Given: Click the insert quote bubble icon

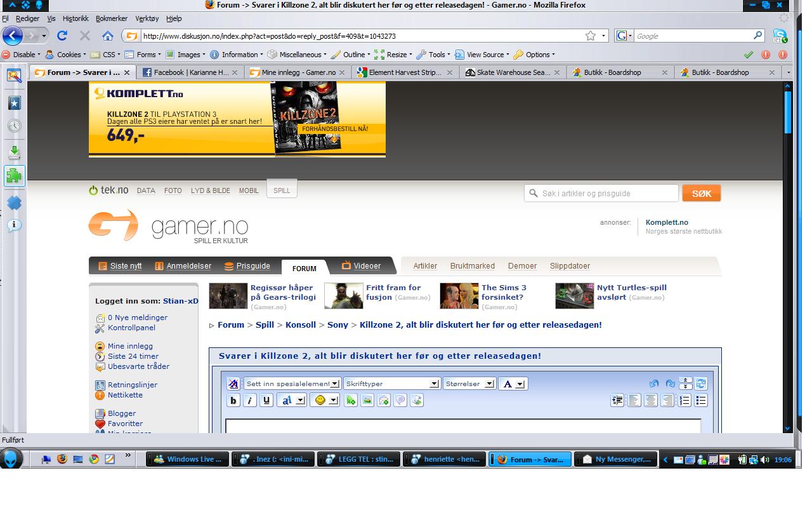Looking at the screenshot, I should pyautogui.click(x=400, y=400).
